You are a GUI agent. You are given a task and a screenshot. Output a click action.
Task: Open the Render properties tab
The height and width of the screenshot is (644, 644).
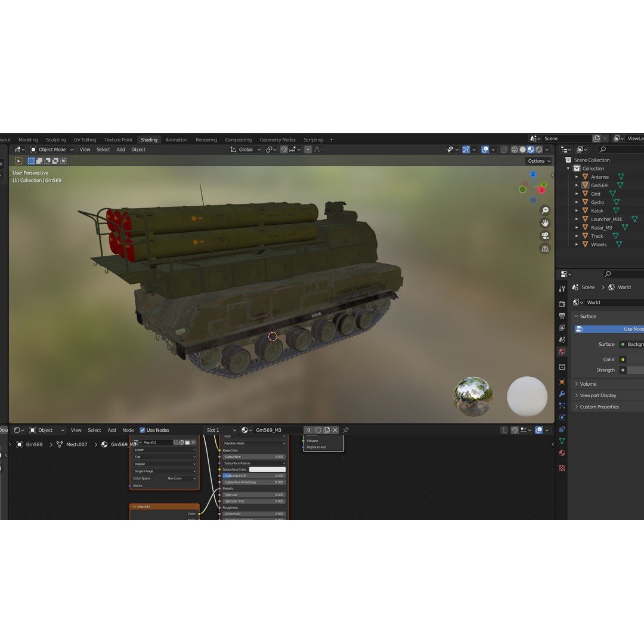[x=562, y=304]
